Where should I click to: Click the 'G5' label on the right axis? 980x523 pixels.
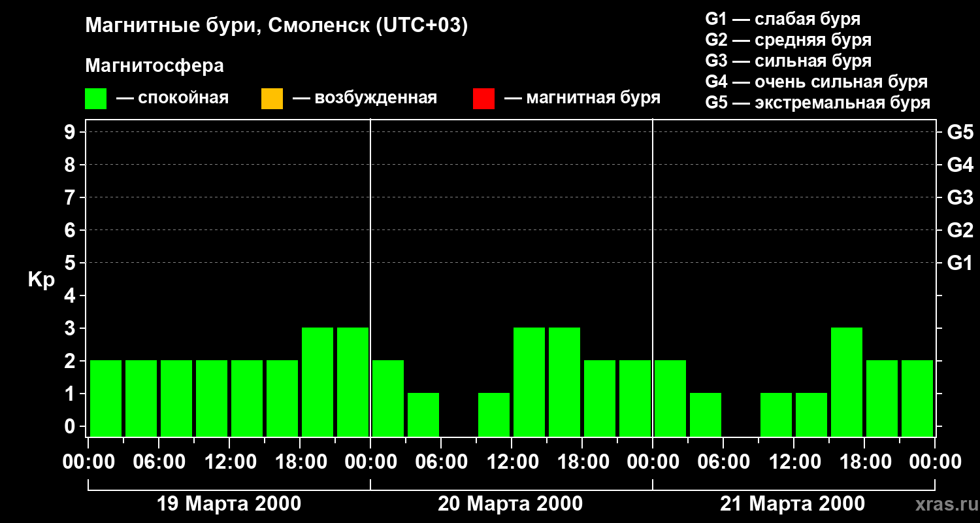coord(960,132)
